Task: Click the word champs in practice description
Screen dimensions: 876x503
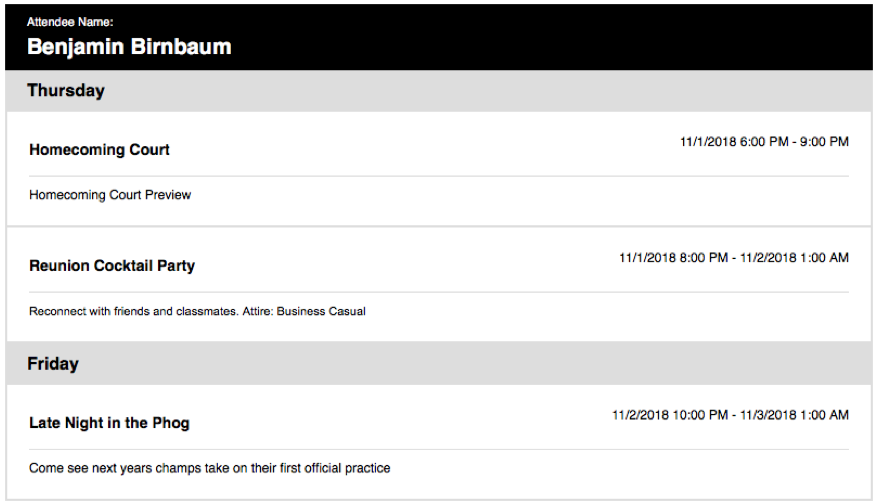Action: [x=178, y=469]
